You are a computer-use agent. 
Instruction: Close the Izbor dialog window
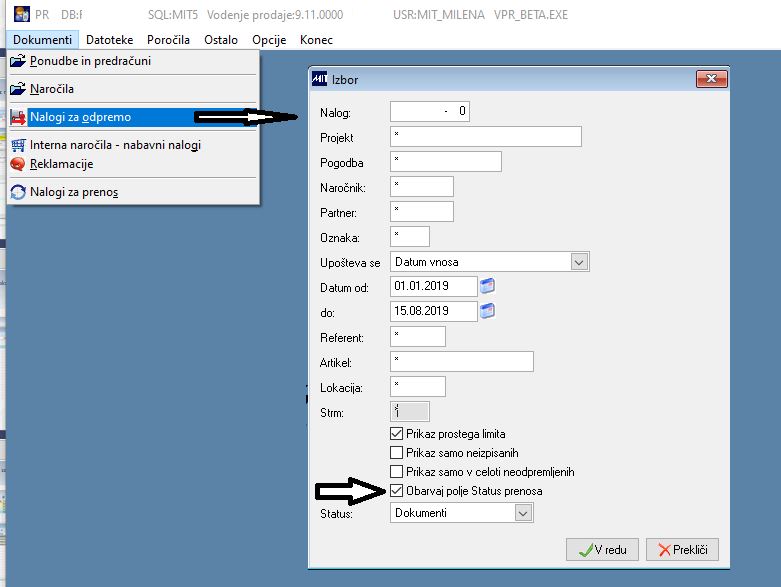click(x=712, y=79)
